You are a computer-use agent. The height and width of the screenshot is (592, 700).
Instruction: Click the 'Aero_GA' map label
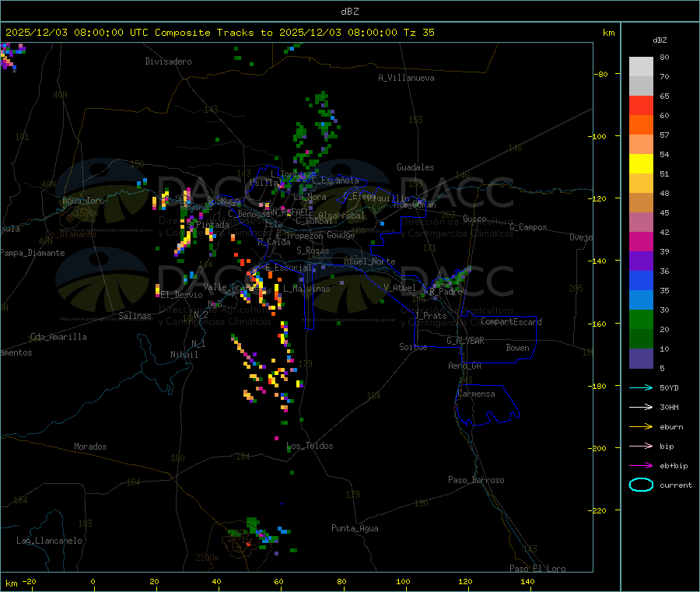tap(465, 366)
